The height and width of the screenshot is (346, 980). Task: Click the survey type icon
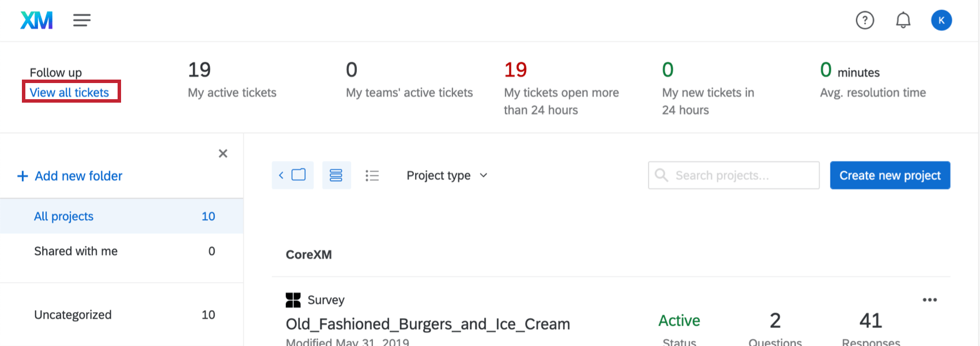click(x=293, y=300)
